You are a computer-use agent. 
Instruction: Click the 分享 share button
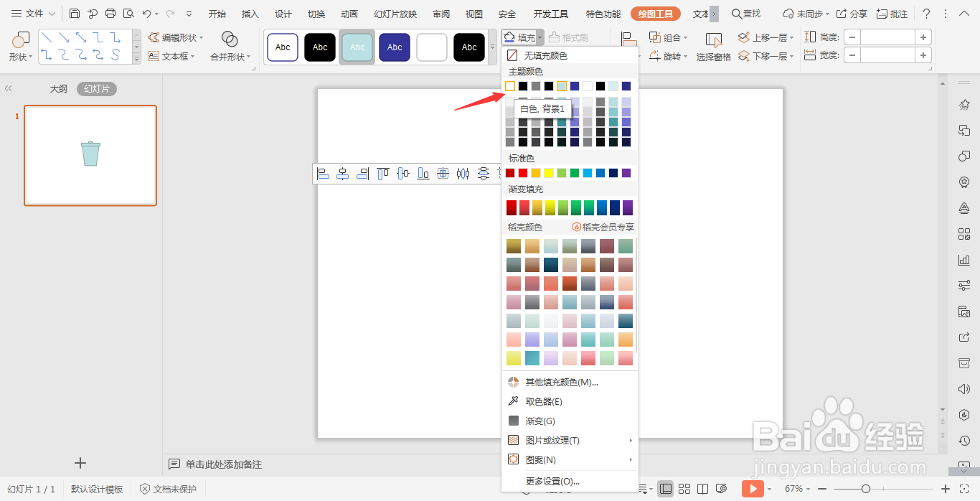pyautogui.click(x=852, y=14)
